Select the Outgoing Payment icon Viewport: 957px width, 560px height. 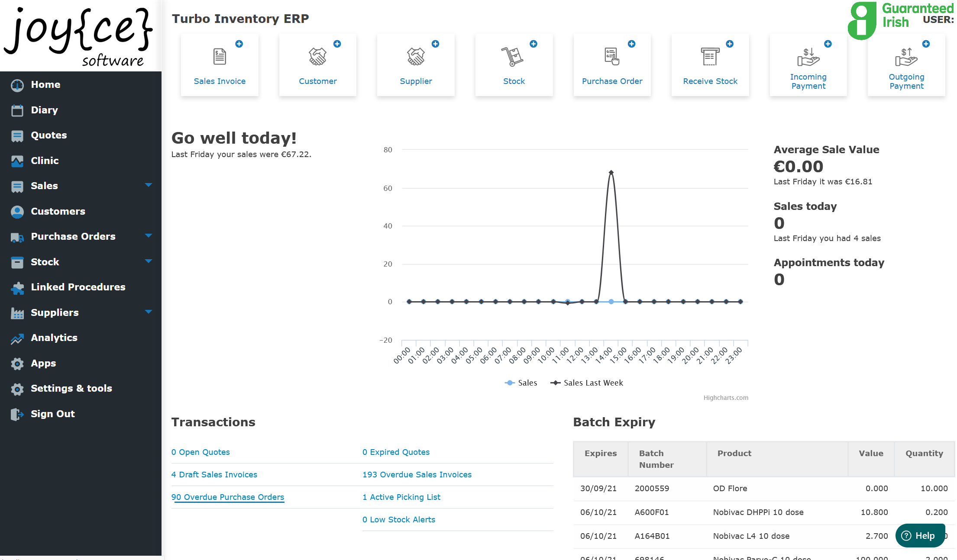pos(906,65)
